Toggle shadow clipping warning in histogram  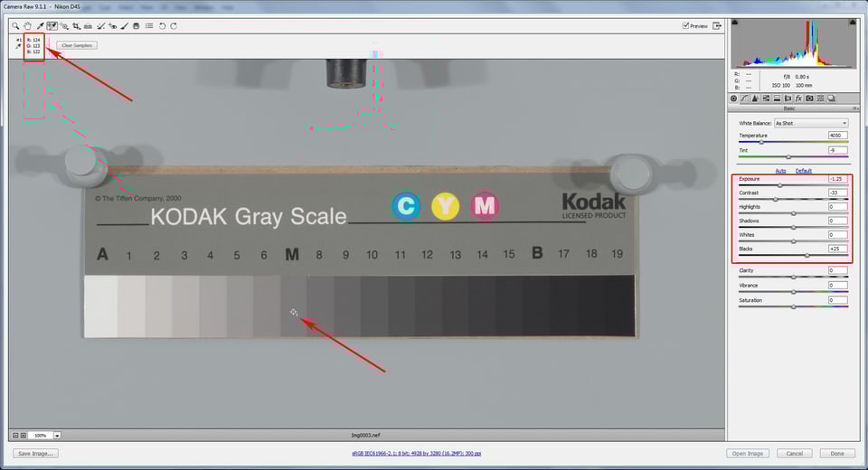point(734,22)
